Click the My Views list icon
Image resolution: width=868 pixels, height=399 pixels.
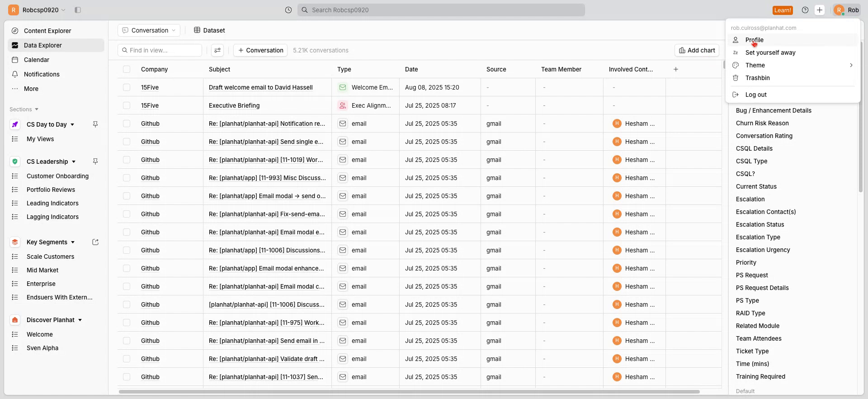click(x=15, y=139)
